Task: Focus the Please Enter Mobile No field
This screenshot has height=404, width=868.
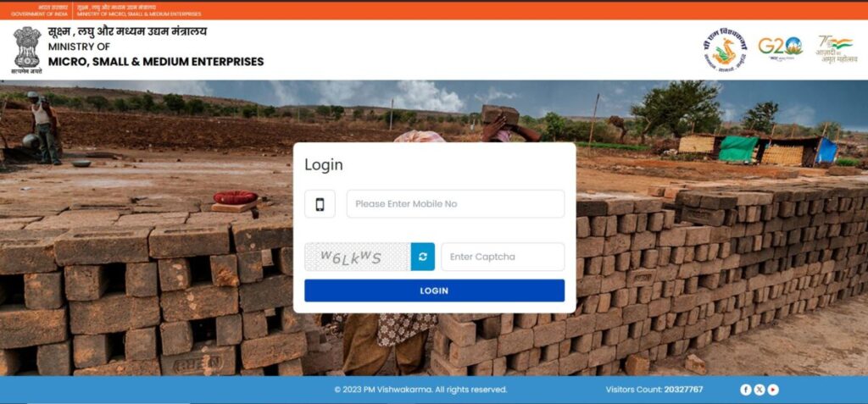Action: (x=455, y=204)
